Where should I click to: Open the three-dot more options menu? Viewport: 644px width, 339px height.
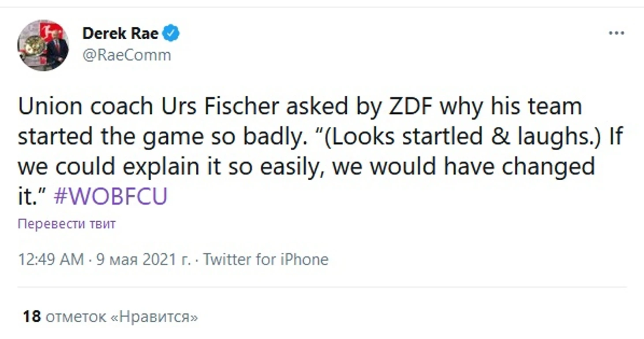coord(616,34)
